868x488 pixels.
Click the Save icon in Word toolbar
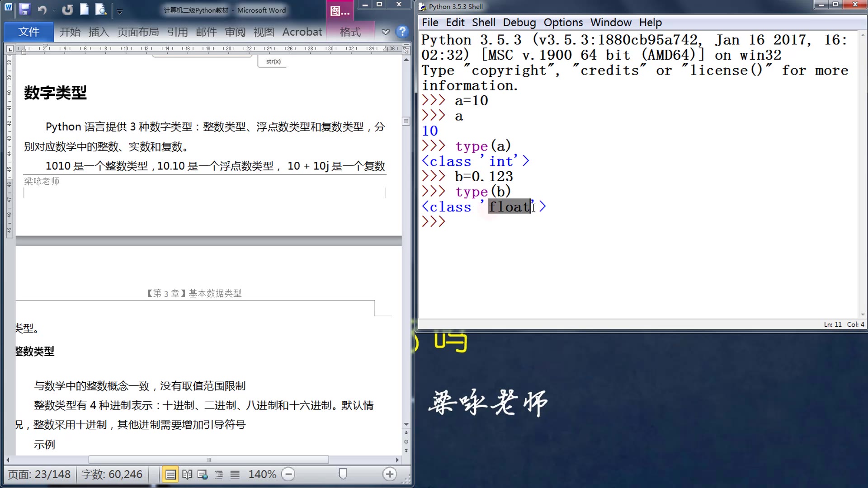click(24, 9)
